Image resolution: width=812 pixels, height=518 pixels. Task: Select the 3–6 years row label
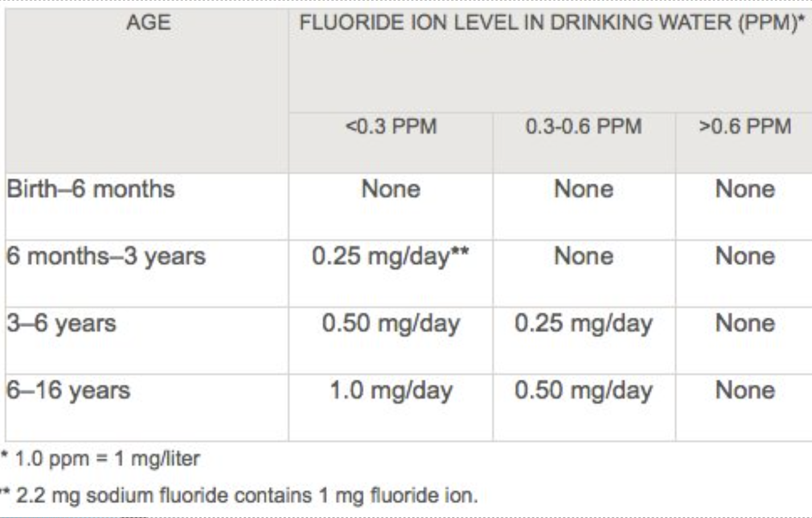click(61, 324)
